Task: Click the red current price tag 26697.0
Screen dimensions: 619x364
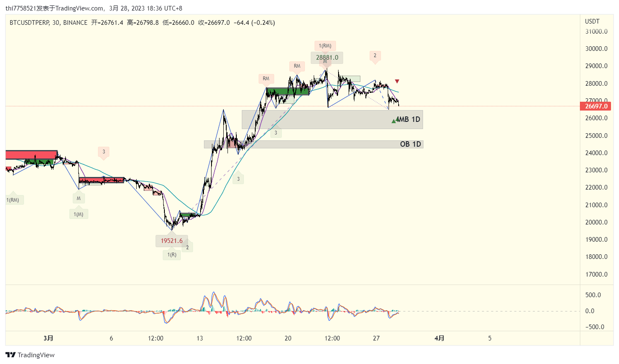Action: click(x=596, y=106)
